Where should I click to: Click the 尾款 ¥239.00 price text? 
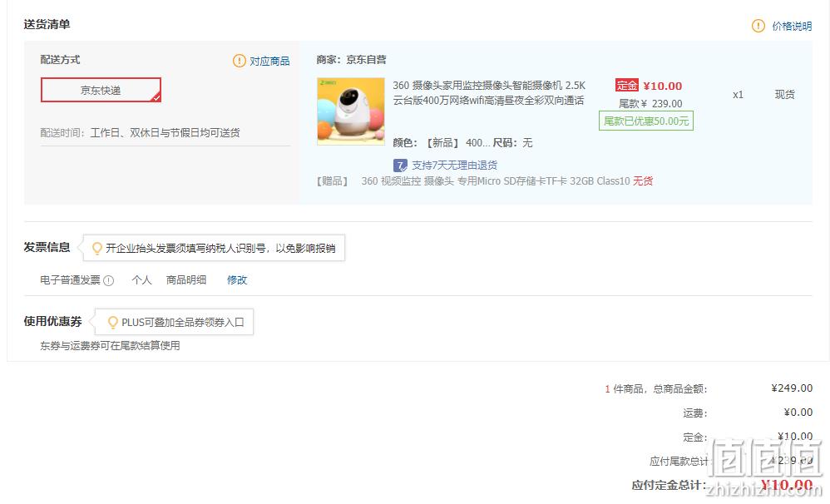[650, 104]
